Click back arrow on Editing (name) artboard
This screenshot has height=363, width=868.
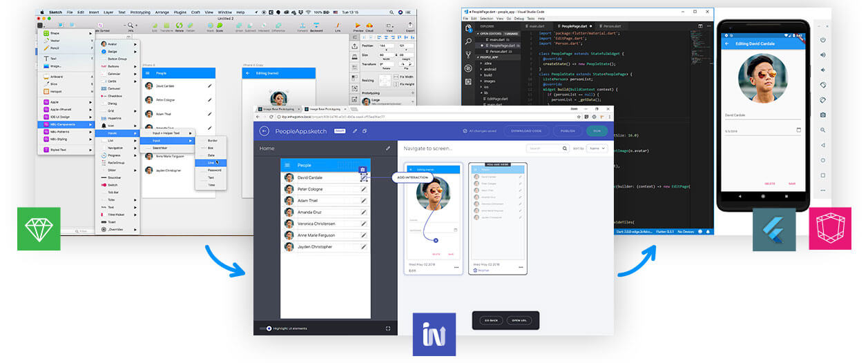[x=248, y=72]
